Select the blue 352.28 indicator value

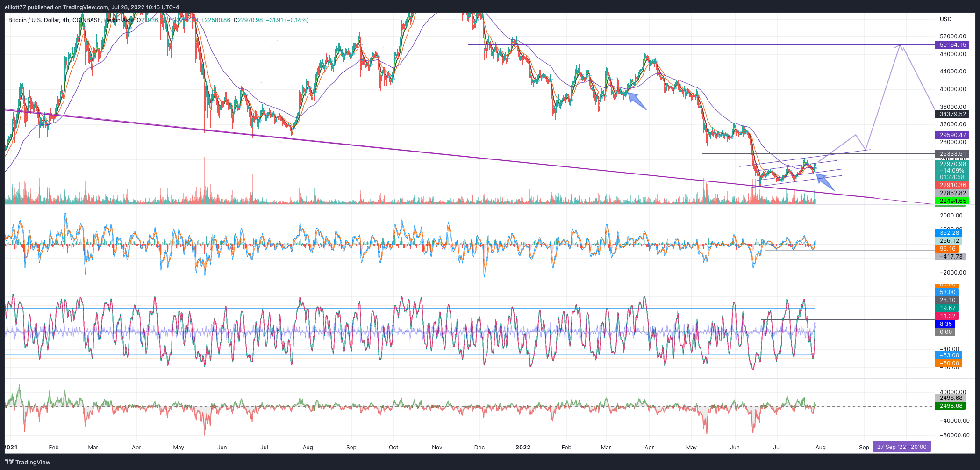[948, 233]
